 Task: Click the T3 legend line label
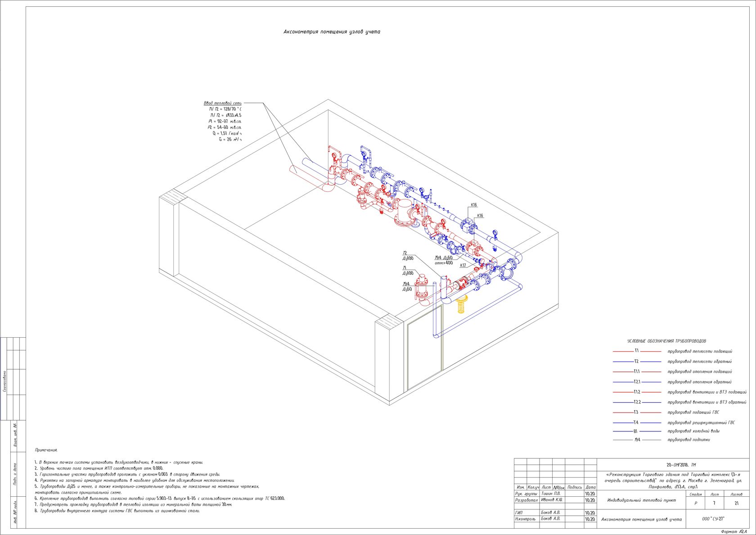636,413
